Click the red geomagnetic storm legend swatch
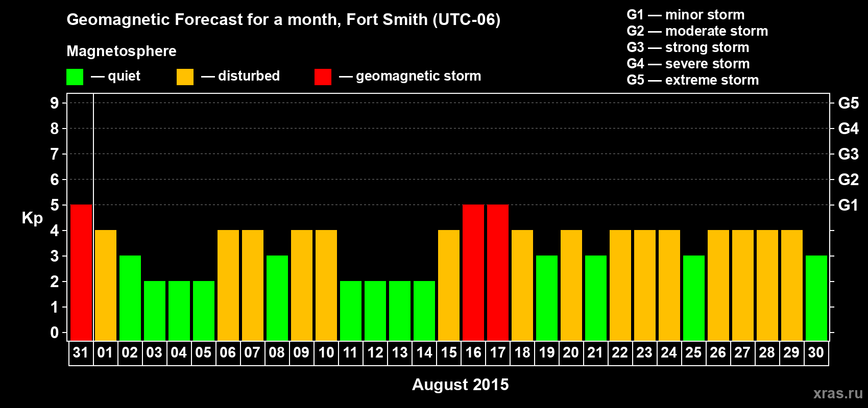The image size is (868, 408). tap(323, 77)
